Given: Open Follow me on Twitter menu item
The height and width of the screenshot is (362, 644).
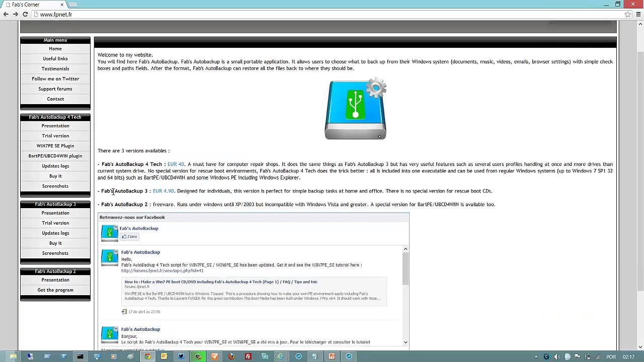Looking at the screenshot, I should (x=55, y=79).
